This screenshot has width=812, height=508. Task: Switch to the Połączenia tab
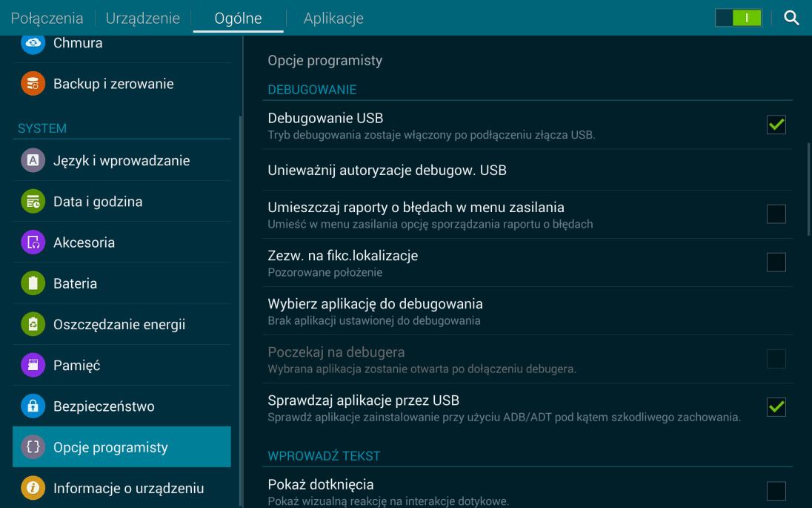47,18
